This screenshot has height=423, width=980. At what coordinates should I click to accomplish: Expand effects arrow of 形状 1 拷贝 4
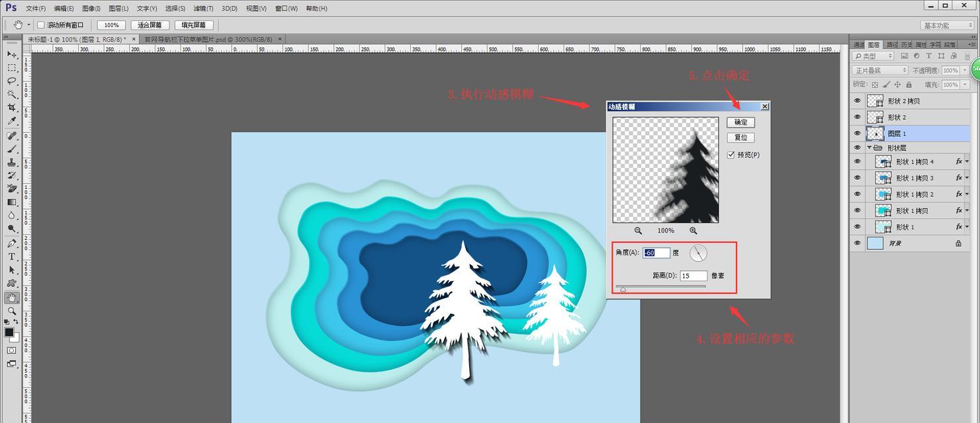coord(967,161)
